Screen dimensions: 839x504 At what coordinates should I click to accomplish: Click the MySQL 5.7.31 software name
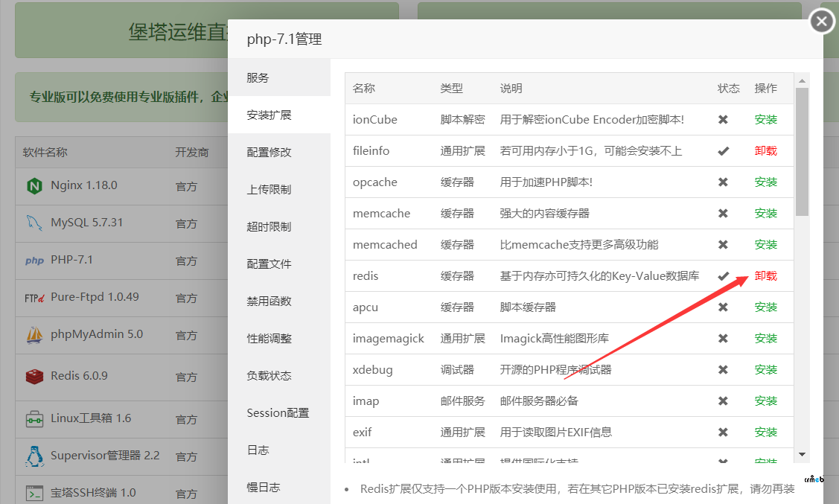[x=86, y=223]
